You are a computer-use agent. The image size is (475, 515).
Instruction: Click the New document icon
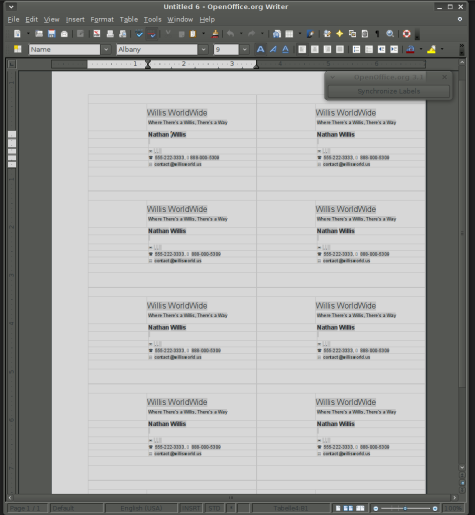click(17, 34)
